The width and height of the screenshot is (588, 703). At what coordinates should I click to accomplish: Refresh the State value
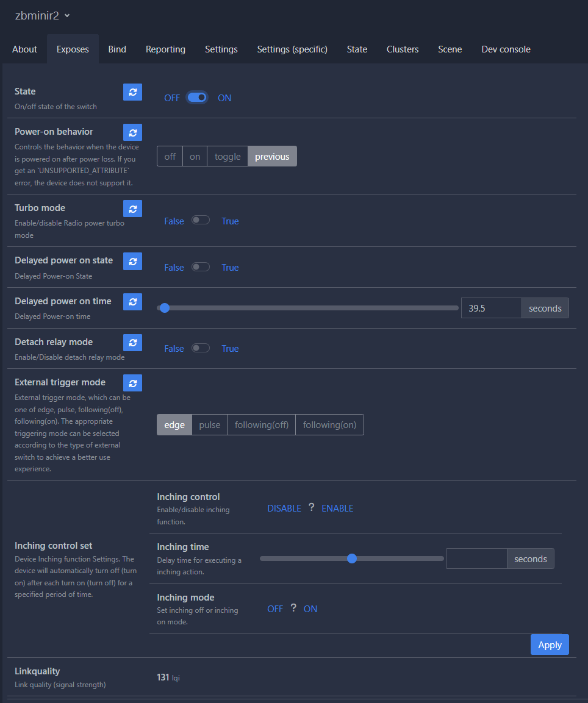(x=132, y=92)
